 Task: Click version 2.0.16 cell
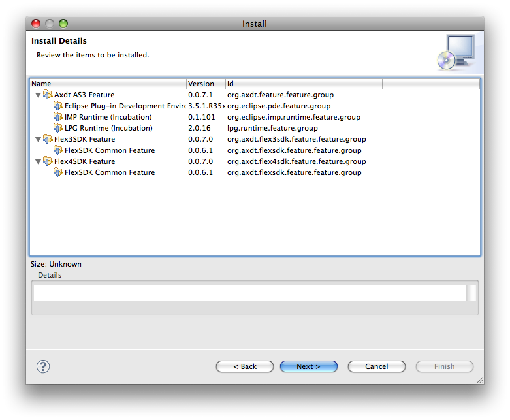pos(199,128)
